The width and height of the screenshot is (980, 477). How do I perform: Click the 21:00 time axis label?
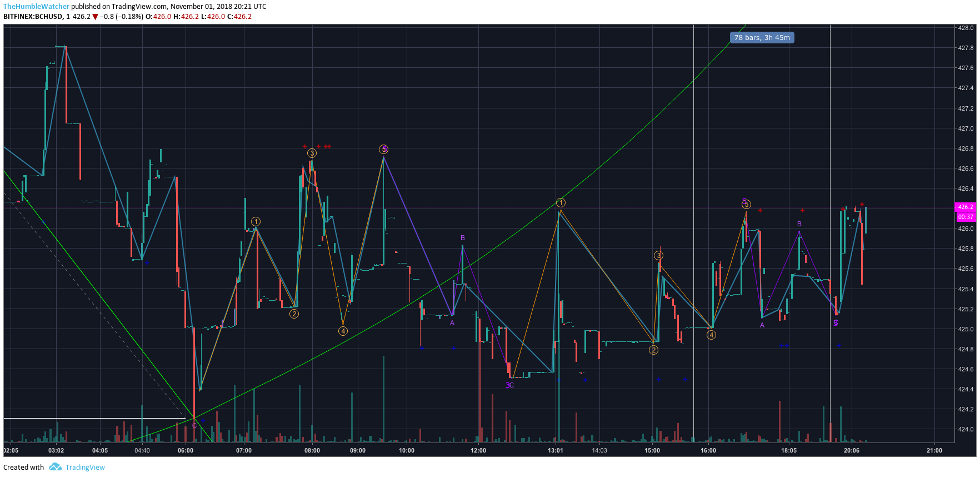click(x=934, y=450)
